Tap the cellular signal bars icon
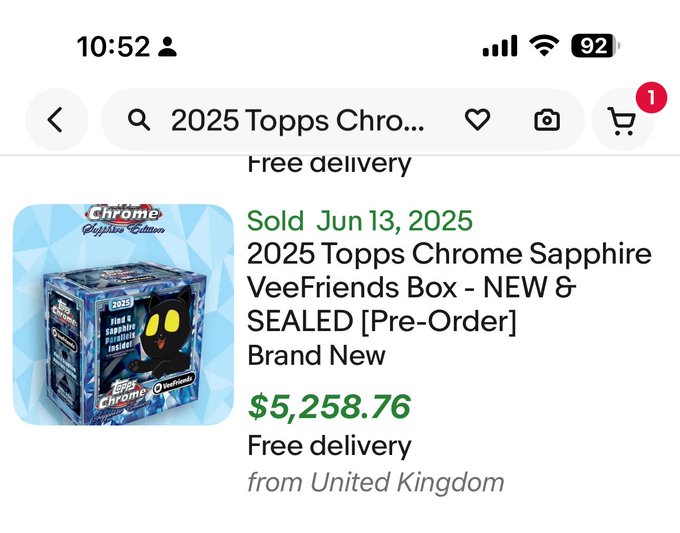 (499, 46)
